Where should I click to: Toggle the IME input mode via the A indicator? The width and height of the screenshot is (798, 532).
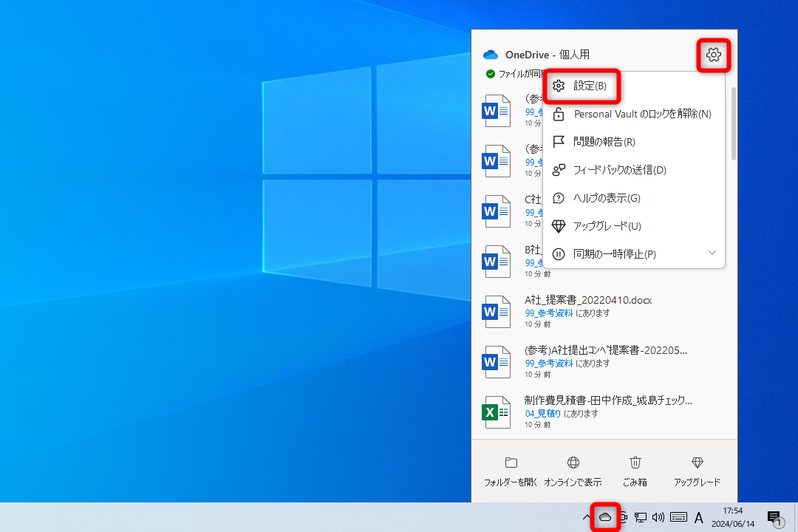click(698, 517)
